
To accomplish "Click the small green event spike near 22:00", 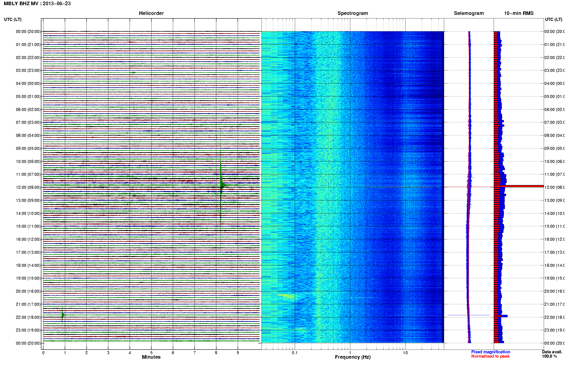I will [62, 315].
